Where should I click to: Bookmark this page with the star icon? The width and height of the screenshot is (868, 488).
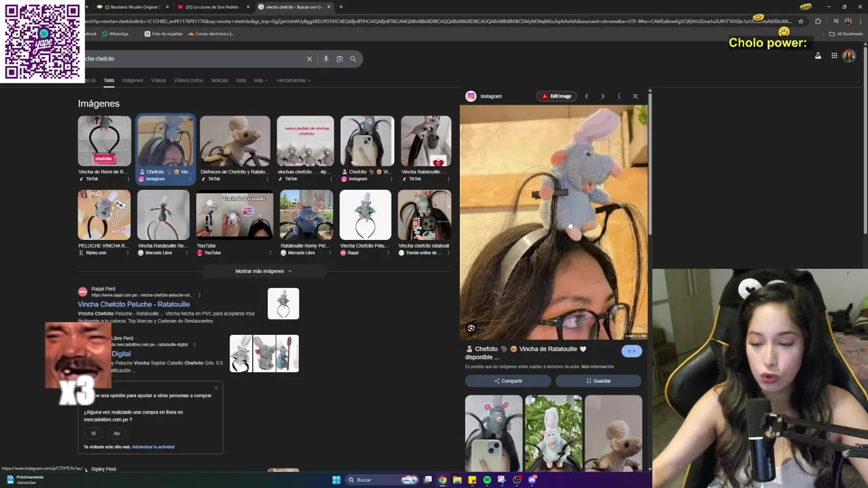point(801,21)
